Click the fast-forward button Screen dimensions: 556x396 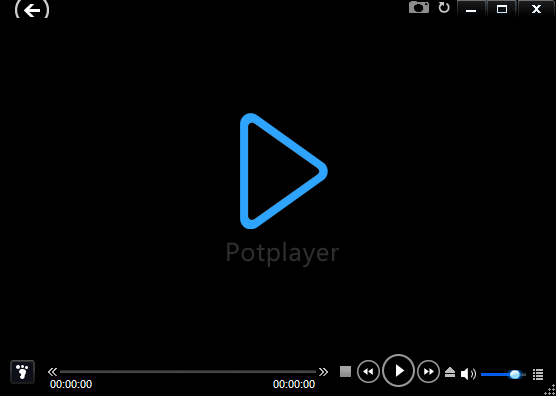[x=429, y=372]
